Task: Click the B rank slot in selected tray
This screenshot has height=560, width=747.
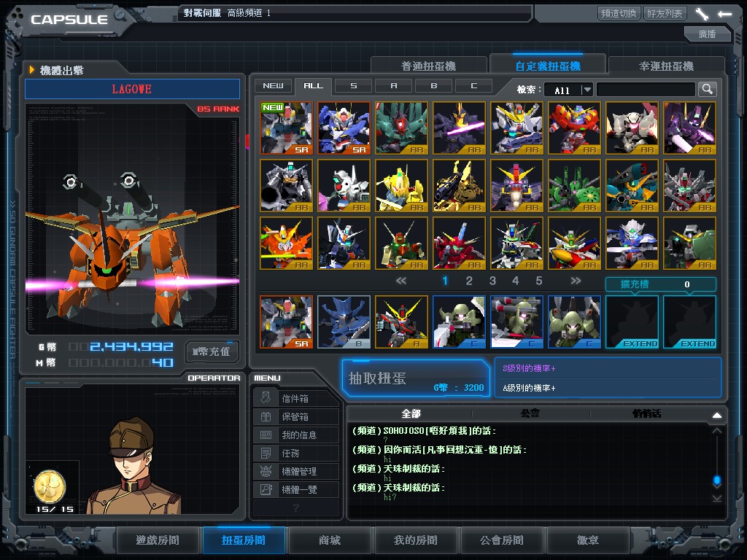Action: pos(344,322)
